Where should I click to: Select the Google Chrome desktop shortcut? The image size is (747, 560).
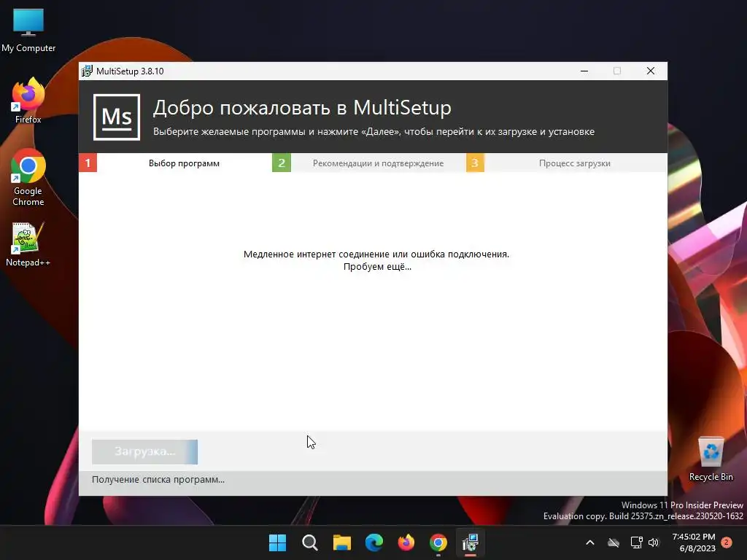(28, 177)
